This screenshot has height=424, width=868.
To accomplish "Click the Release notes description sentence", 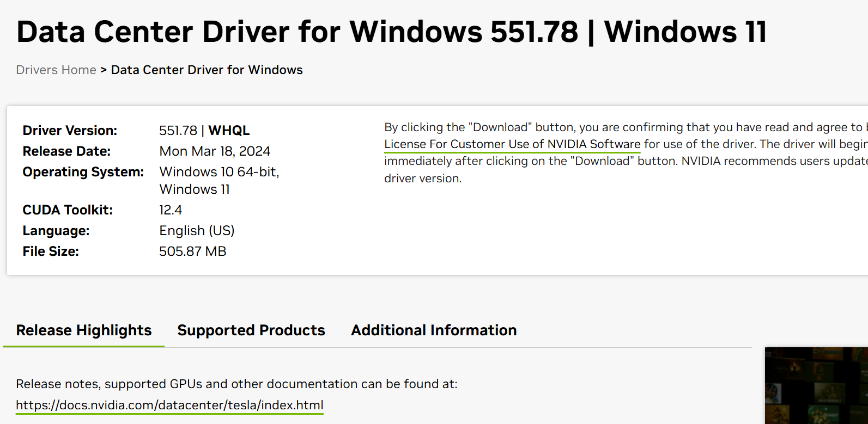I will pyautogui.click(x=236, y=384).
